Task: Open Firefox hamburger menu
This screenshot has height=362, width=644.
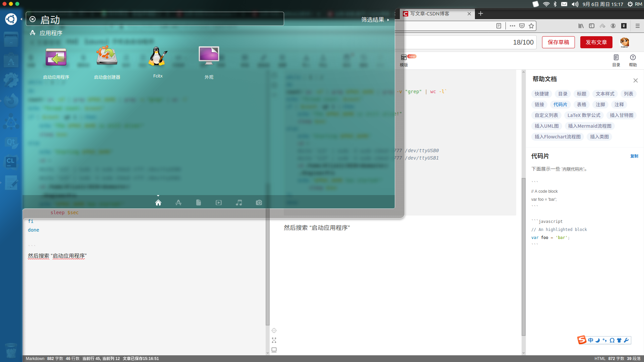Action: (x=637, y=26)
